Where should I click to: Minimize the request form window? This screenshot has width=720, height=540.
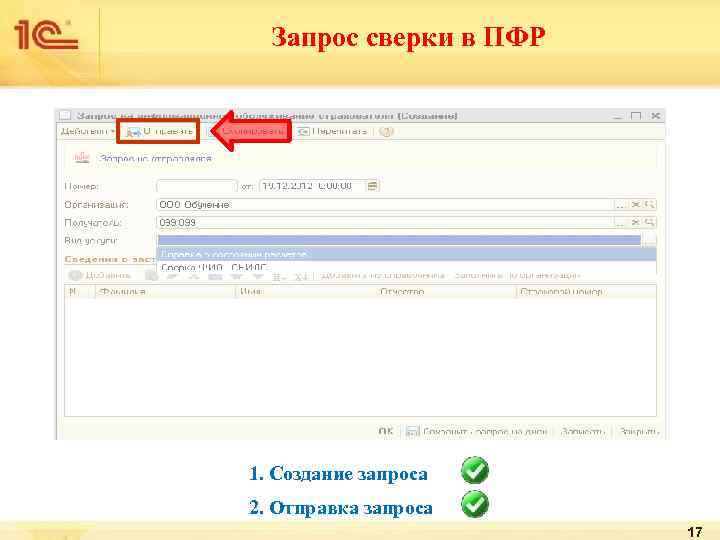618,116
